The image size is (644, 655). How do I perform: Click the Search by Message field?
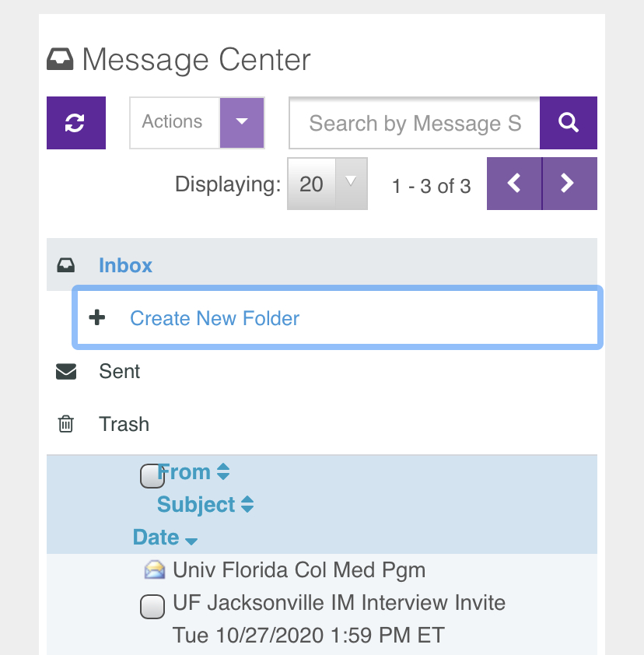click(x=415, y=123)
